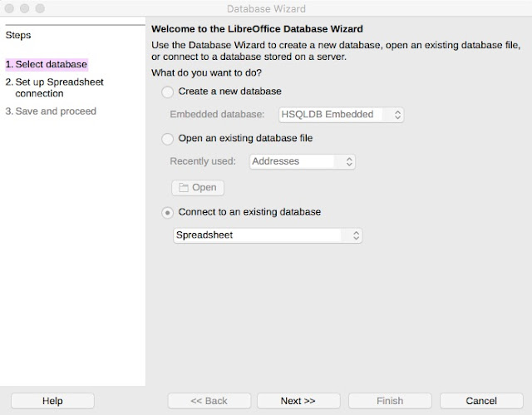The image size is (532, 415).
Task: Click the yellow minimize window button
Action: pos(25,9)
